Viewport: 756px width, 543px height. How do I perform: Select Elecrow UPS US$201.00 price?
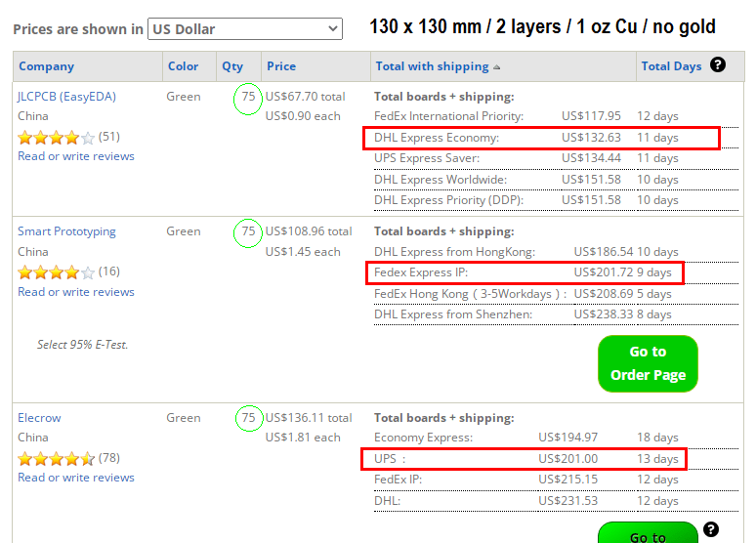click(x=567, y=459)
